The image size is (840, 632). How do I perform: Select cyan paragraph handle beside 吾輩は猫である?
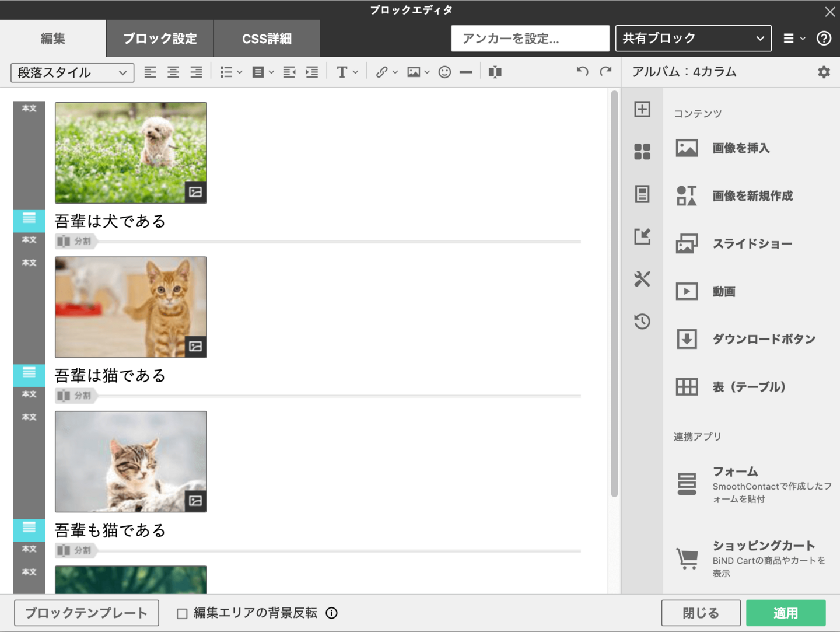29,375
